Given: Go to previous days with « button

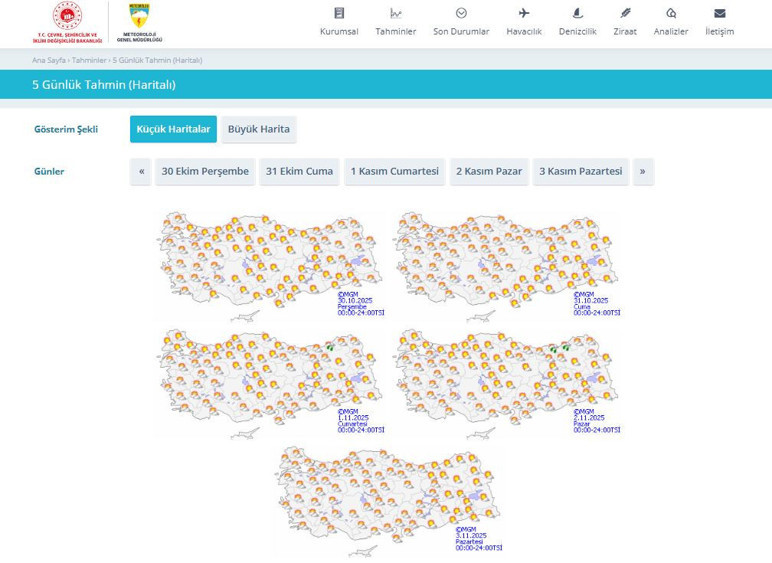Looking at the screenshot, I should 141,171.
